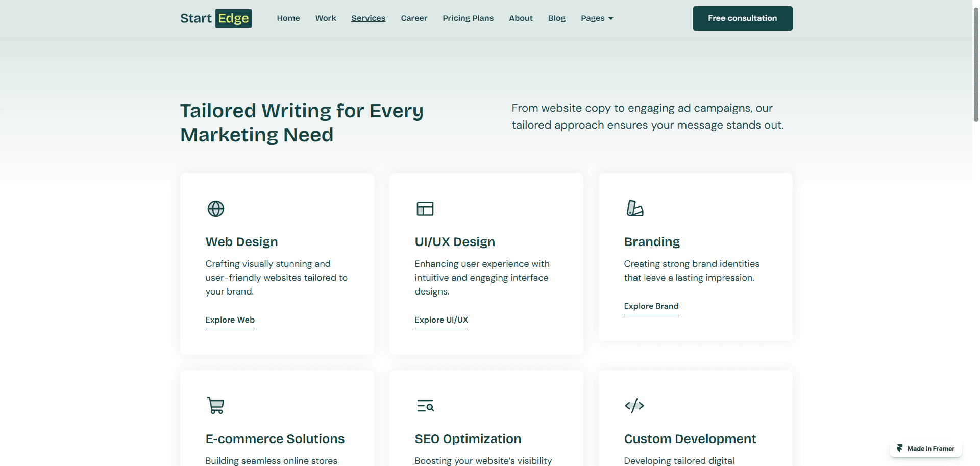Click the swatch icon on Branding card
980x466 pixels.
point(635,208)
